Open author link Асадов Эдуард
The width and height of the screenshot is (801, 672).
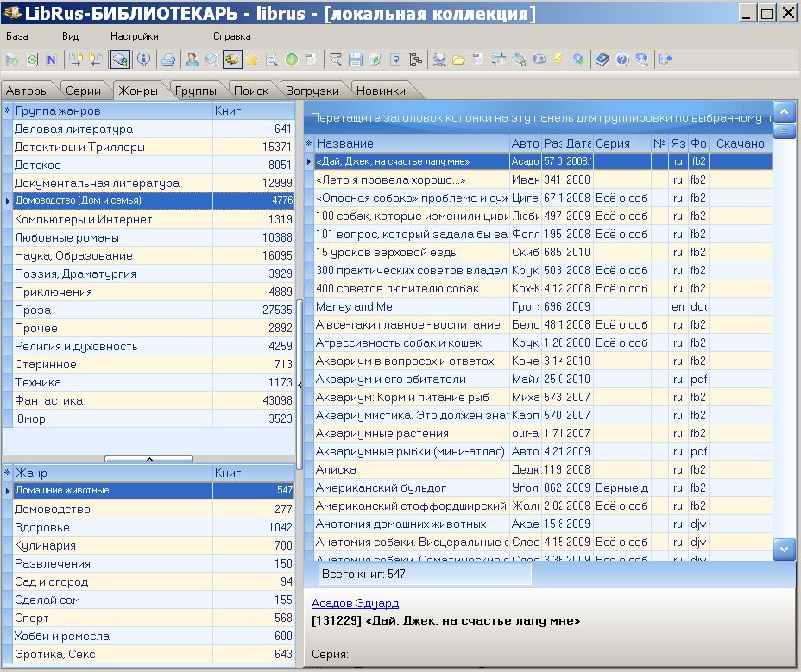[x=355, y=603]
